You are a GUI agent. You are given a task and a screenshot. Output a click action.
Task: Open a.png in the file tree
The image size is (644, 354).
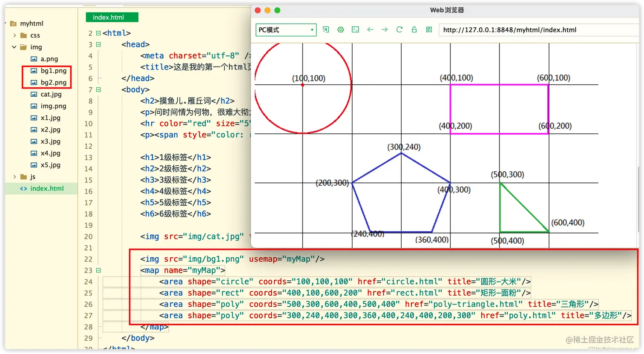click(x=49, y=59)
